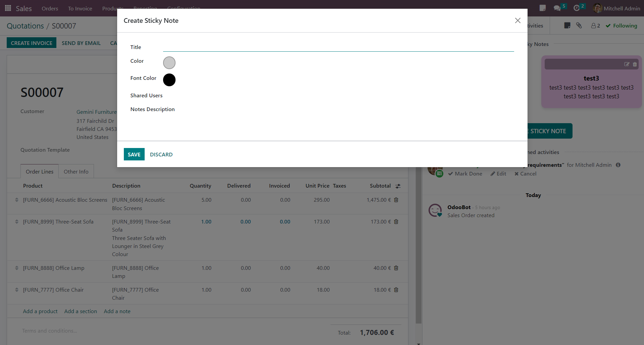Click Add a section link
This screenshot has height=345, width=644.
click(x=81, y=311)
